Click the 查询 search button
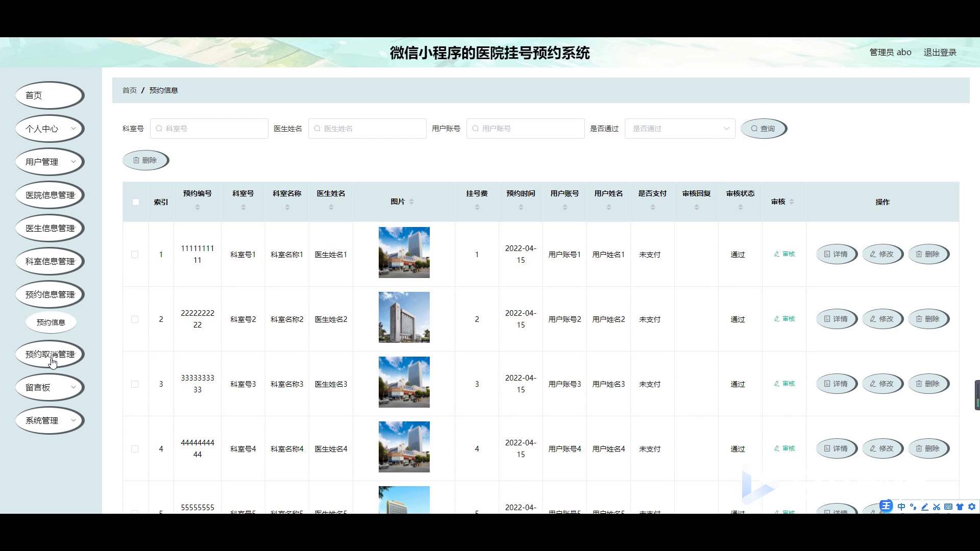The height and width of the screenshot is (551, 980). (x=764, y=129)
